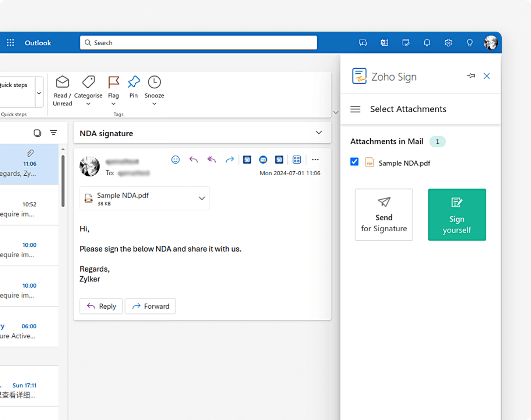Flag the message with Flag icon
This screenshot has height=420, width=531.
pos(113,82)
